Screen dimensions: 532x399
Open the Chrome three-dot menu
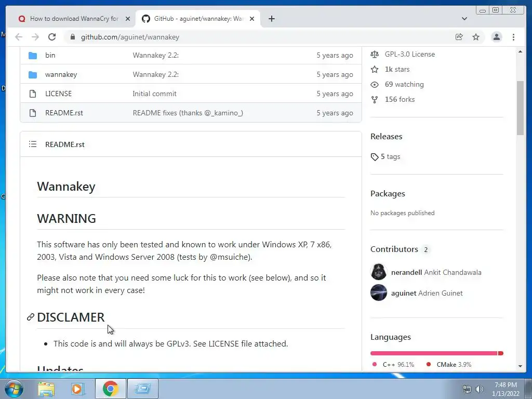(x=513, y=37)
